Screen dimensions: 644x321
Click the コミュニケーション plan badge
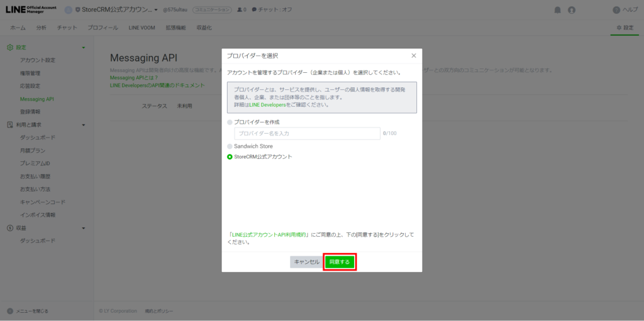(x=212, y=10)
